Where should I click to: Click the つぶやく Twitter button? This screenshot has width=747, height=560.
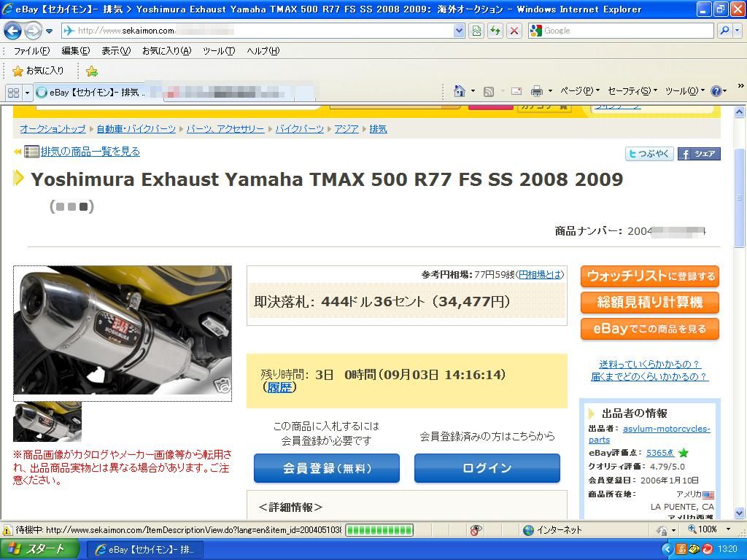(x=649, y=154)
